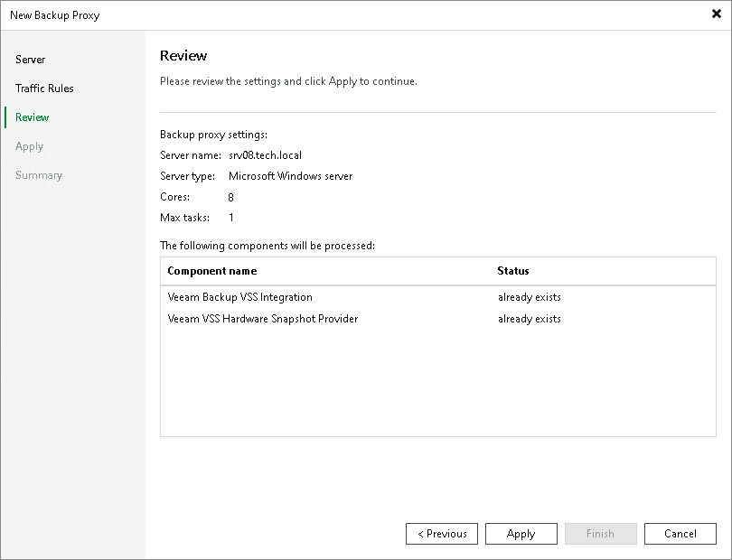Click Apply to continue
This screenshot has height=560, width=732.
click(521, 534)
